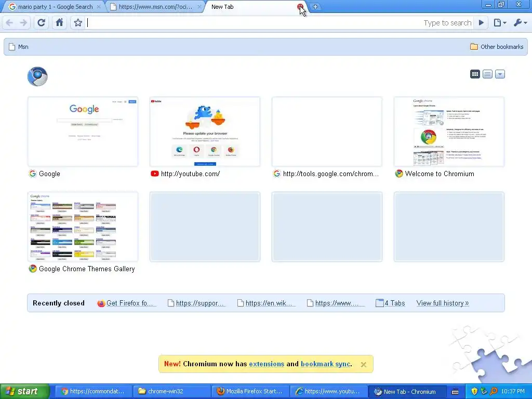The height and width of the screenshot is (399, 532).
Task: Open the youtube.com thumbnail
Action: pyautogui.click(x=205, y=131)
